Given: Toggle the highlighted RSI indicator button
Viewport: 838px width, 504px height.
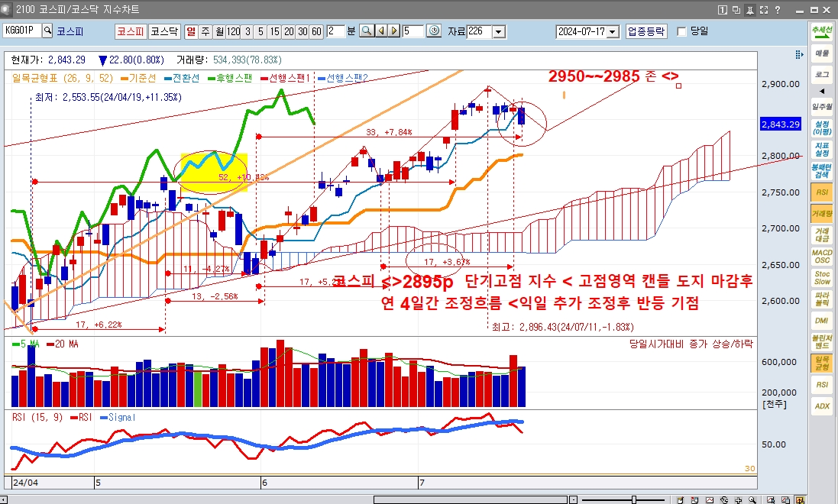Looking at the screenshot, I should [x=821, y=192].
